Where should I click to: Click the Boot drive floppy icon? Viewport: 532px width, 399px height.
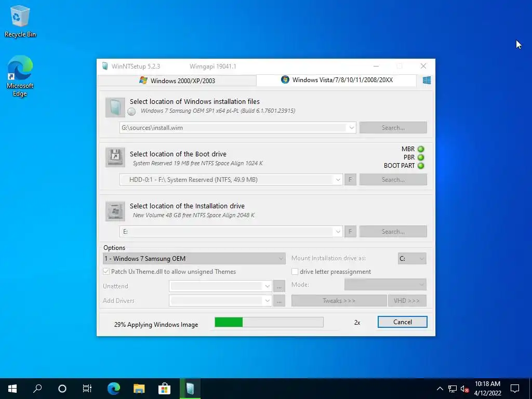[x=115, y=157]
